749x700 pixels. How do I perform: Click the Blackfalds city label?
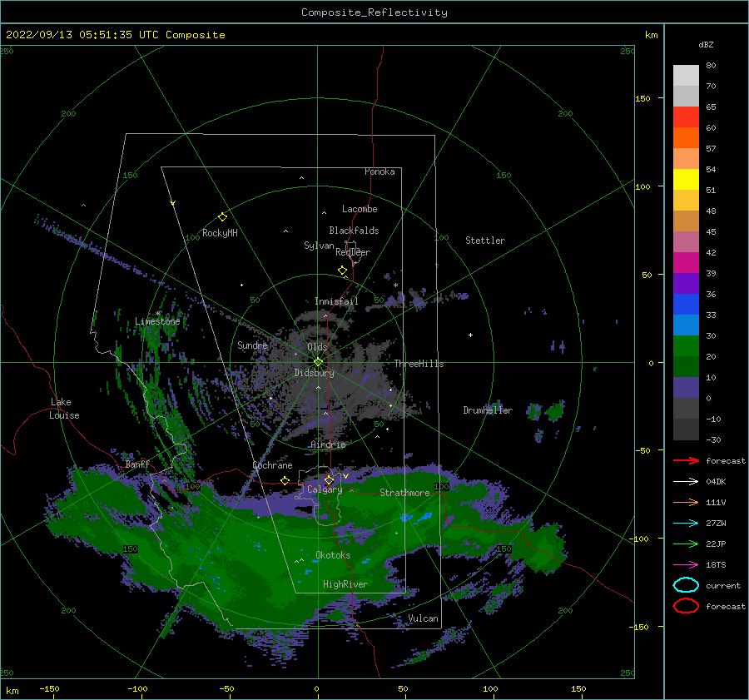pyautogui.click(x=354, y=231)
